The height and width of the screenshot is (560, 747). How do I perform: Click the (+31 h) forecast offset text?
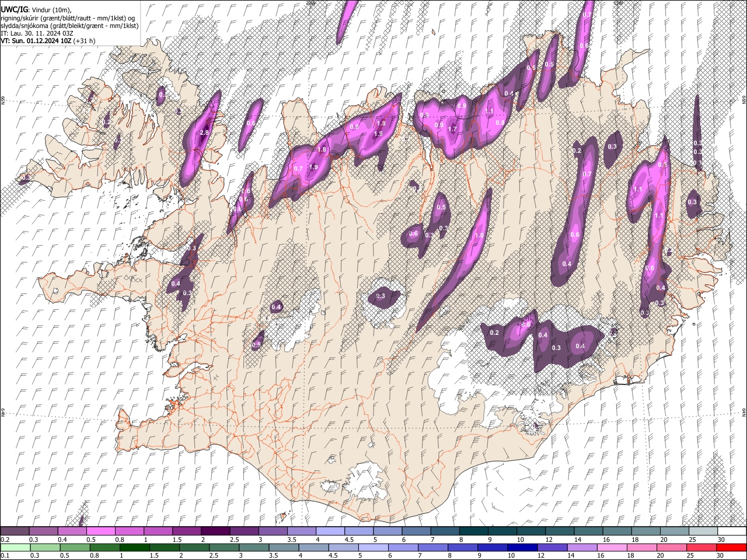coord(85,41)
